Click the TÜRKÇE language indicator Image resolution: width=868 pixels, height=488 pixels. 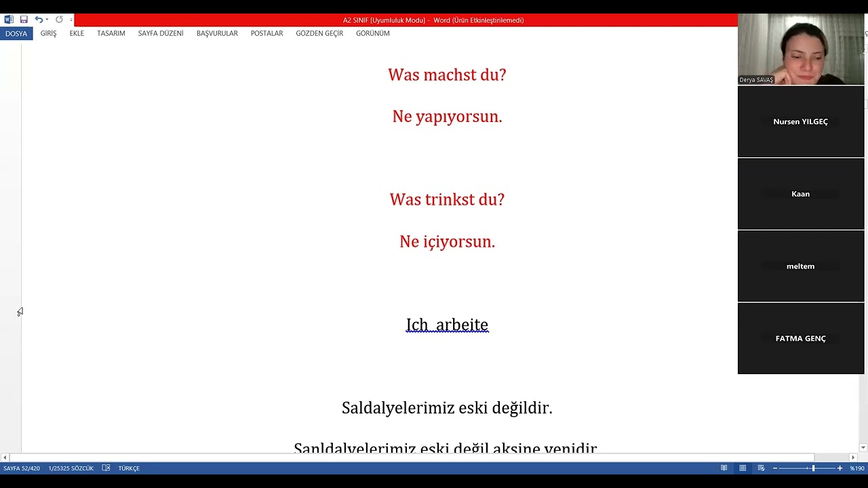coord(129,468)
